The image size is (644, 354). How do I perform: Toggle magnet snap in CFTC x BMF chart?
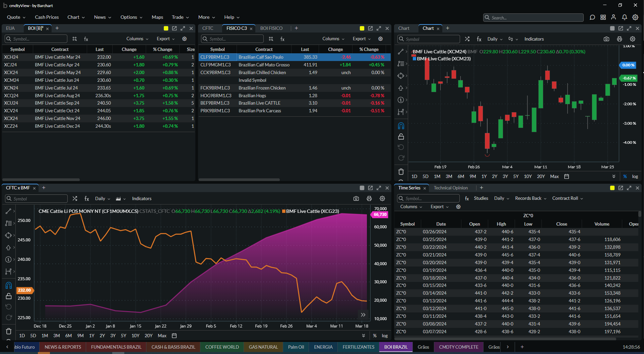[9, 285]
